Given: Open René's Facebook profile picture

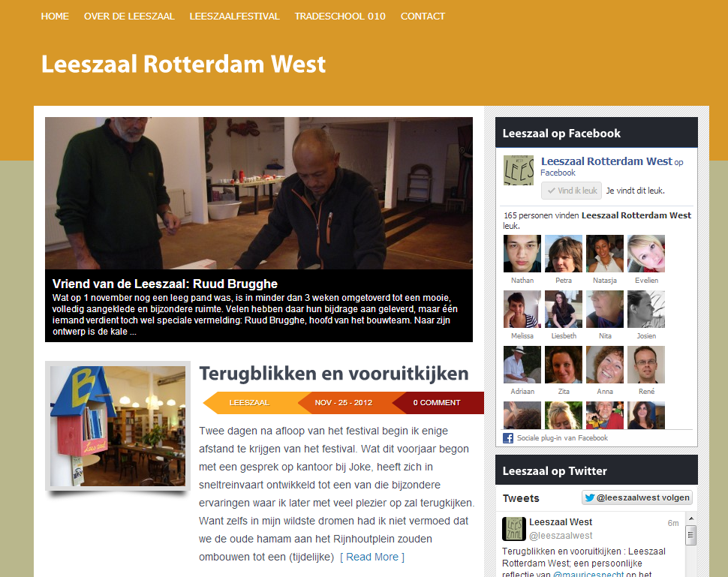Looking at the screenshot, I should 646,365.
